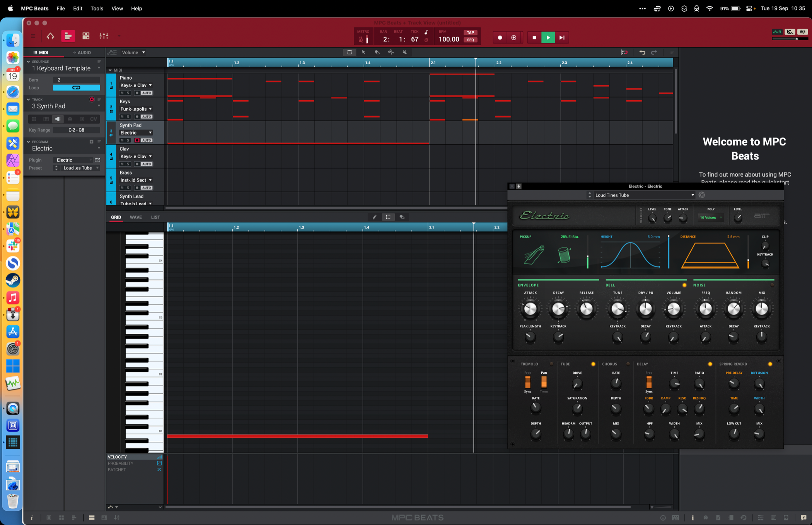Collapse the MIDI tracks group
This screenshot has width=812, height=525.
coord(110,70)
